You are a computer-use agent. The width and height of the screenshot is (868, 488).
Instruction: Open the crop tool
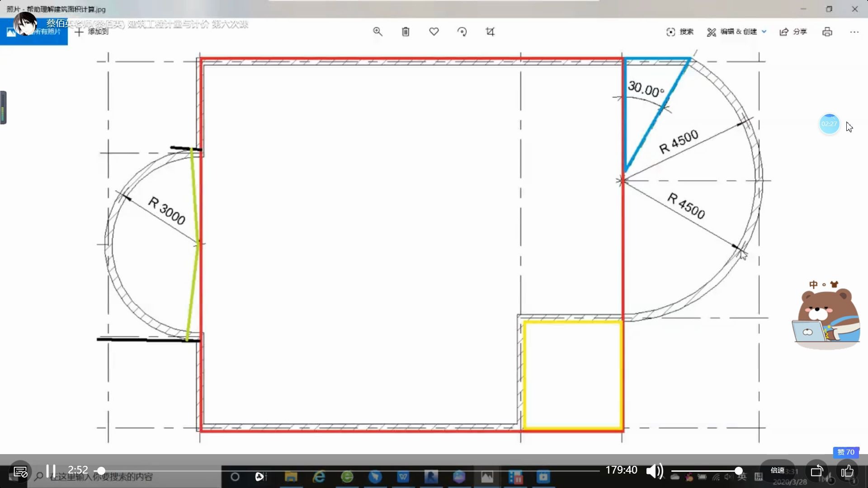pos(490,32)
